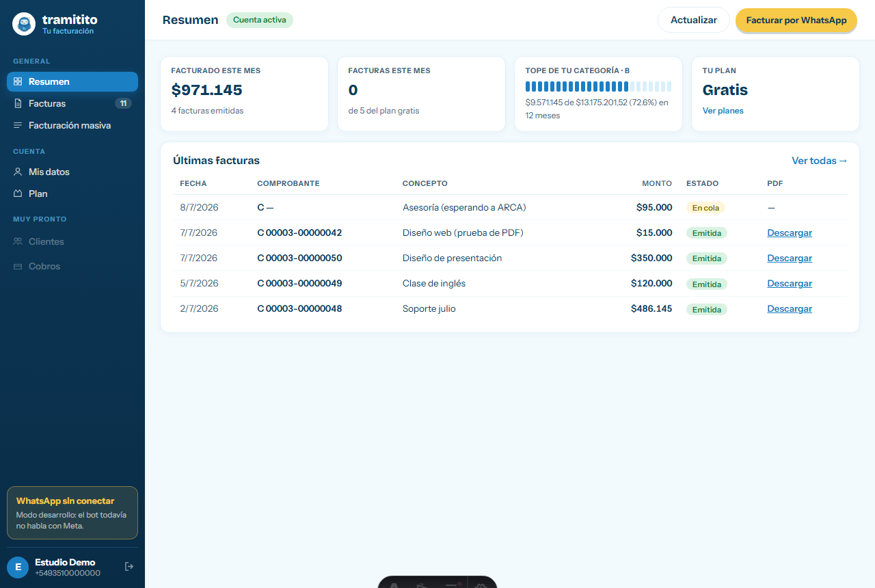The width and height of the screenshot is (875, 588).
Task: Download PDF for invoice 00003-00000050
Action: click(790, 258)
